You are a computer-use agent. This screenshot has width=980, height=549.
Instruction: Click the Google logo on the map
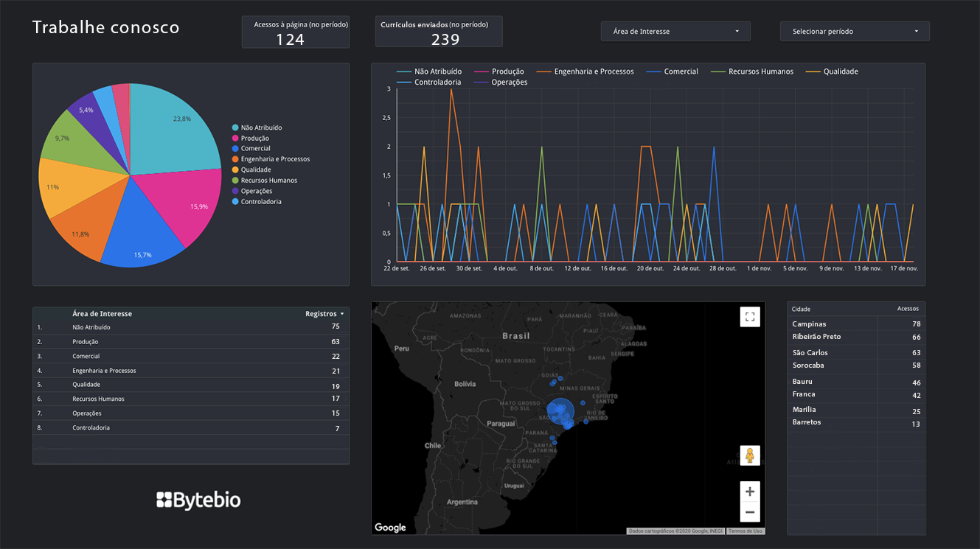(x=390, y=527)
